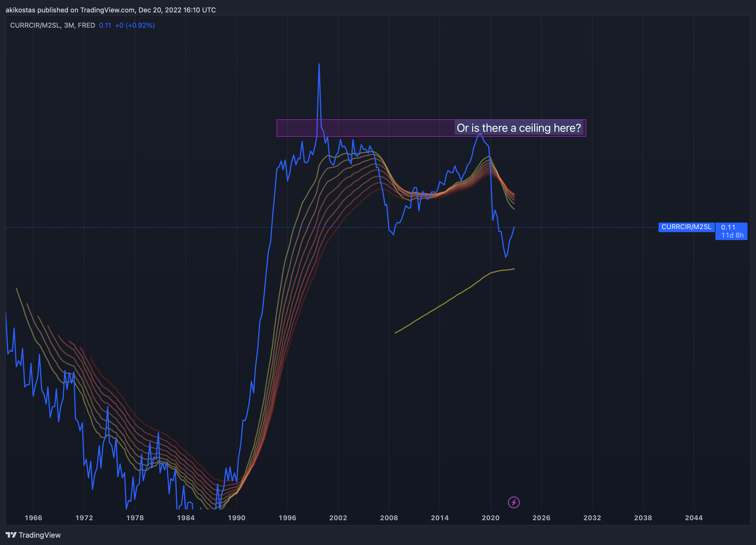Viewport: 756px width, 545px height.
Task: Click the 2008 label on time axis
Action: (x=389, y=518)
